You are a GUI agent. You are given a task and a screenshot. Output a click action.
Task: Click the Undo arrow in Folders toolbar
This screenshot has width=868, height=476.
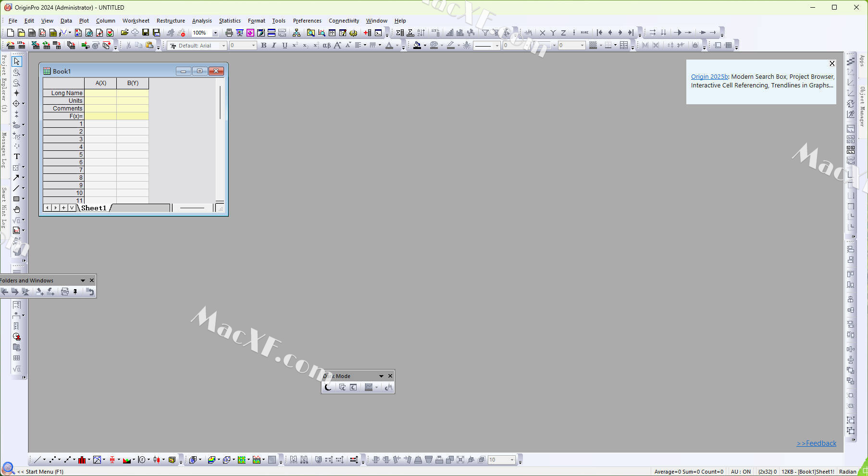90,292
